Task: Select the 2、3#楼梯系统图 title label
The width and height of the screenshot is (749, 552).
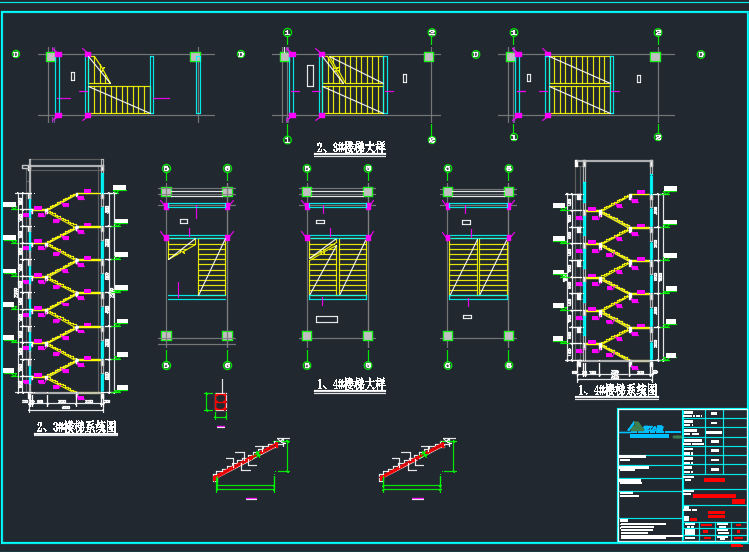Action: [76, 427]
